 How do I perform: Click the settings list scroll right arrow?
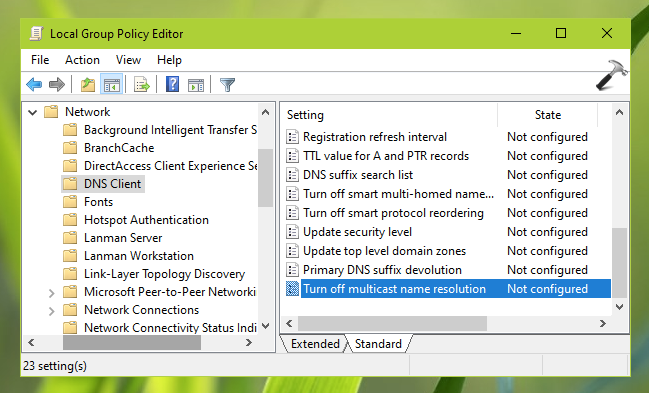point(603,323)
